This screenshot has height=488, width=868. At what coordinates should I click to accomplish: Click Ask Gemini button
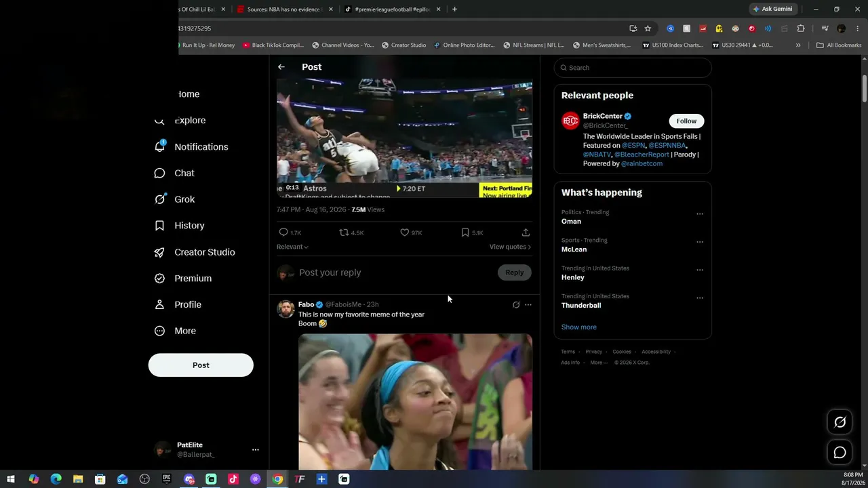(x=772, y=9)
